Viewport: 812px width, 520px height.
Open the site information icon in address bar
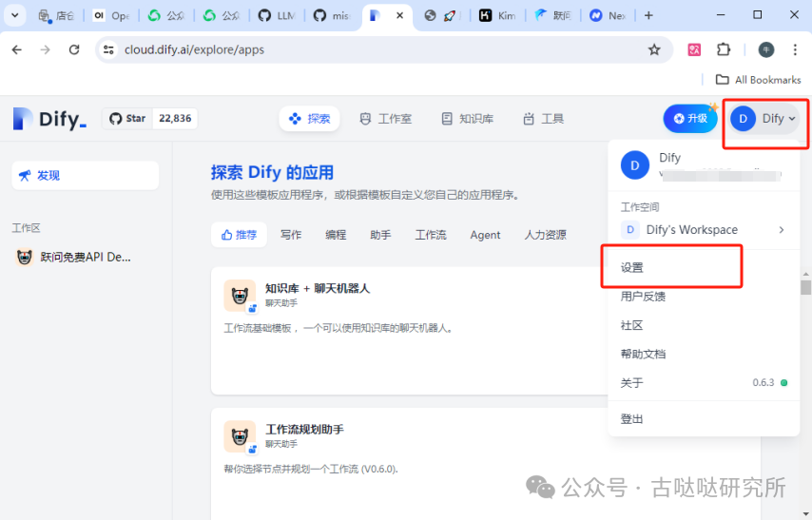click(x=108, y=49)
